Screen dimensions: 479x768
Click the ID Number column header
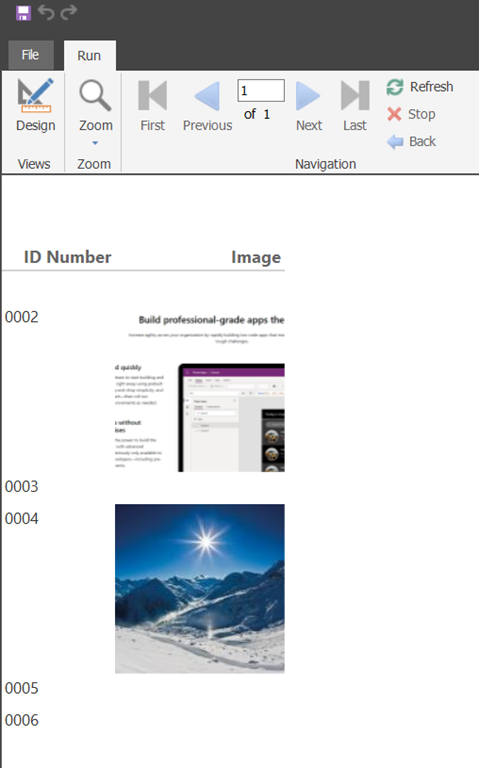[x=68, y=257]
